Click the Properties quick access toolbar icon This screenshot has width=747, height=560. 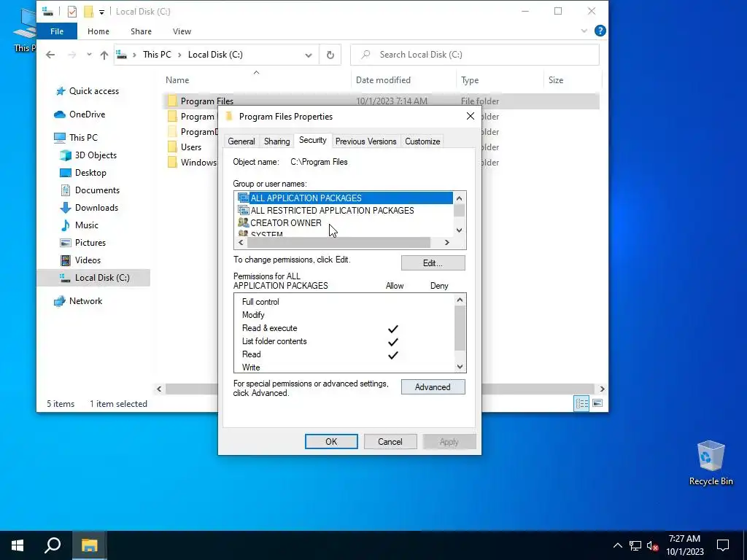point(72,12)
